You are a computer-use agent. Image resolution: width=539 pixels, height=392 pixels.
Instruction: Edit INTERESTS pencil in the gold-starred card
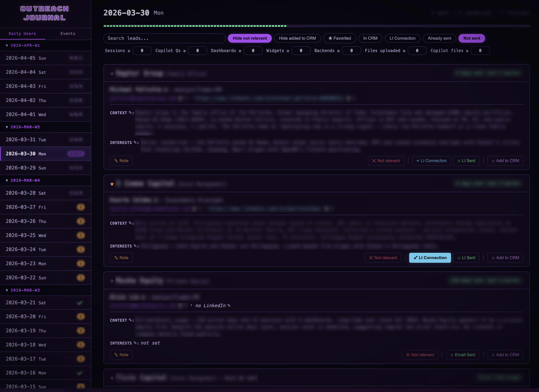click(135, 246)
